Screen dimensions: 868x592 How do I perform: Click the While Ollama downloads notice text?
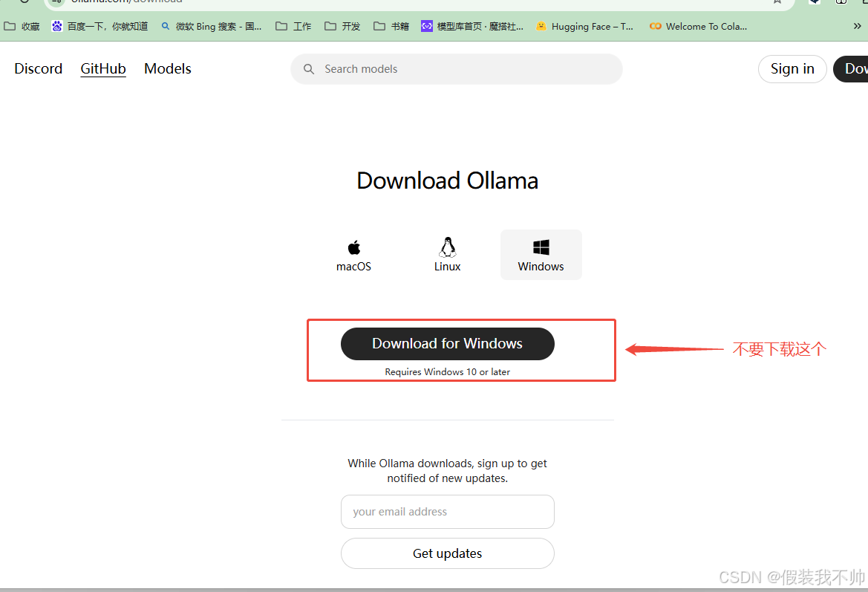coord(447,471)
